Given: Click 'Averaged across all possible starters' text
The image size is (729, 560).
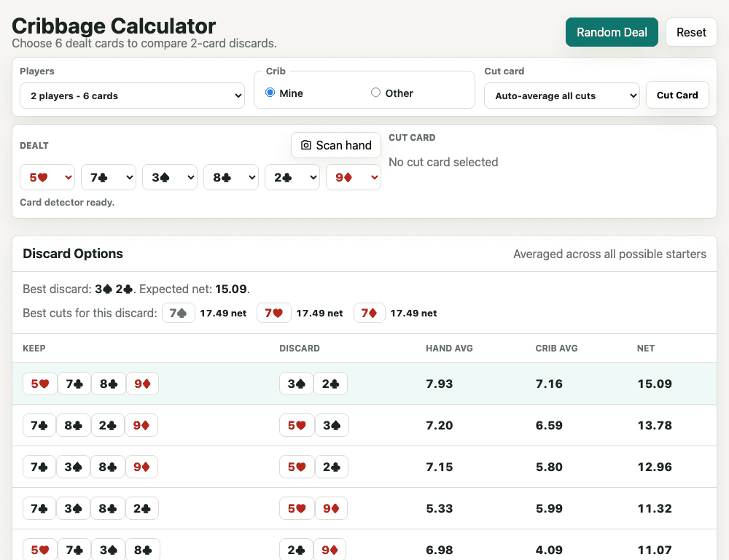Looking at the screenshot, I should 609,254.
